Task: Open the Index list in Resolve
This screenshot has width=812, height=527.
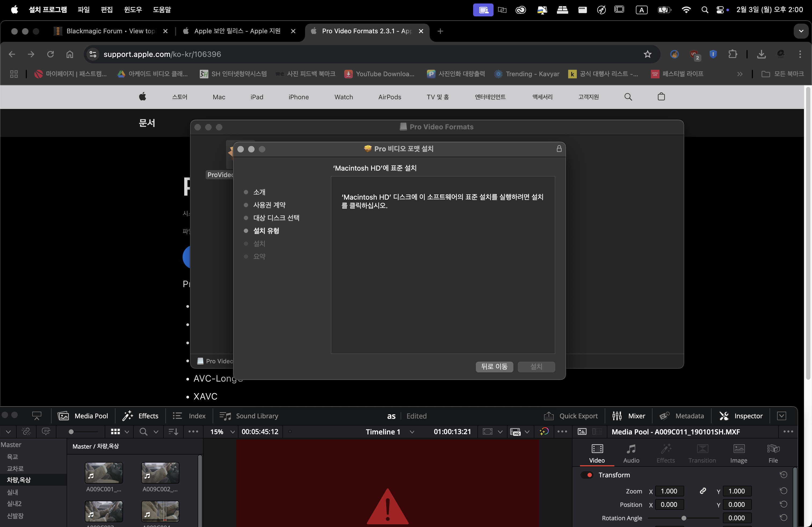Action: pos(189,416)
